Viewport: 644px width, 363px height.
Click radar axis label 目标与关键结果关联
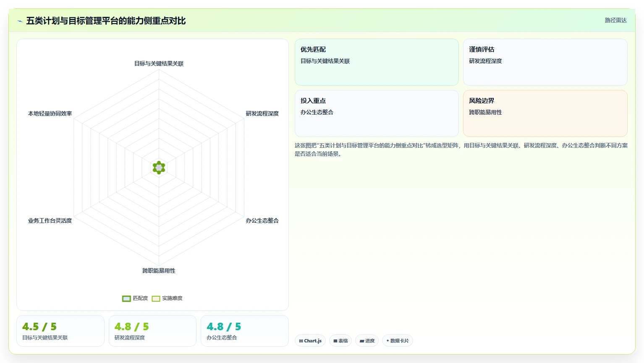(x=159, y=63)
